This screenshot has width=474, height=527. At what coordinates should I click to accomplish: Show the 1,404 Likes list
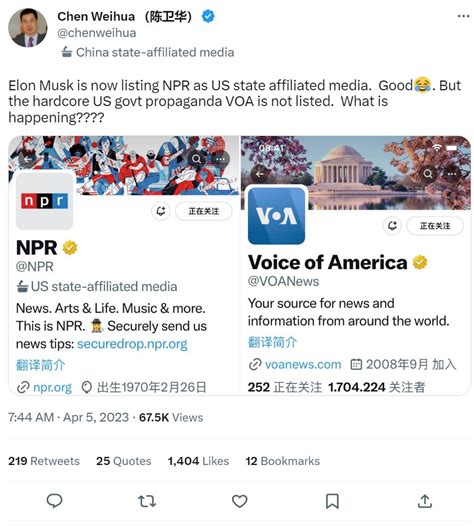(x=198, y=461)
